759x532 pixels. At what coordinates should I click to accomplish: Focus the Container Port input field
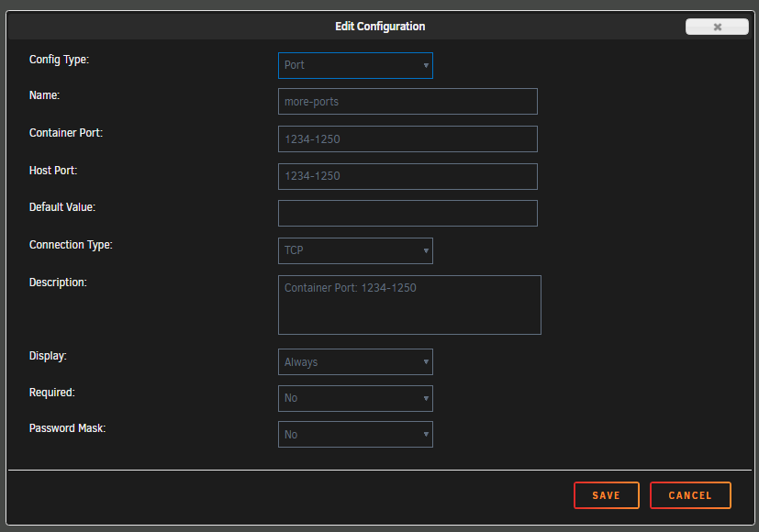click(407, 139)
